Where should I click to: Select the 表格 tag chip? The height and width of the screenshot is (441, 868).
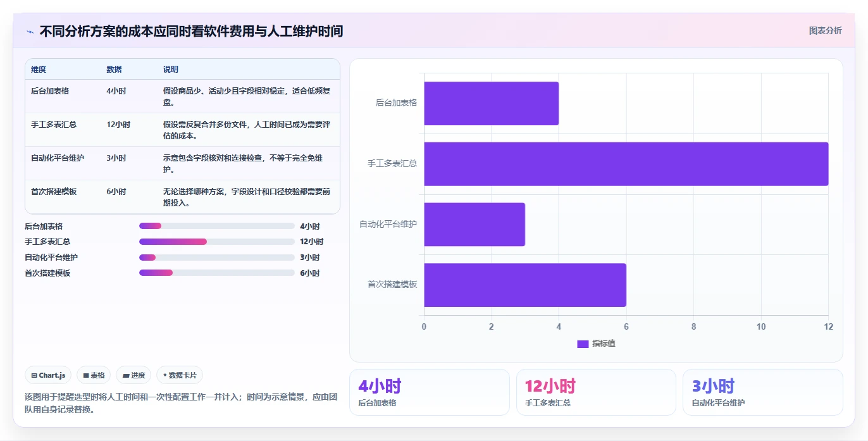point(94,375)
